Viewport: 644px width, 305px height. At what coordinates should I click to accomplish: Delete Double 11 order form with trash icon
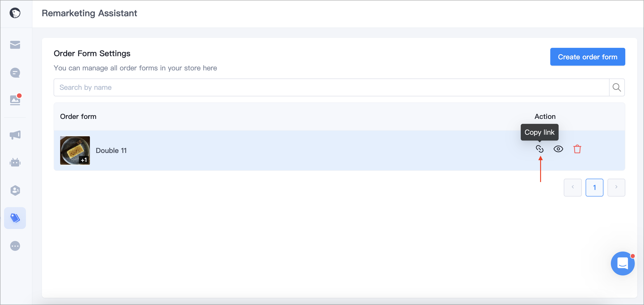tap(577, 149)
